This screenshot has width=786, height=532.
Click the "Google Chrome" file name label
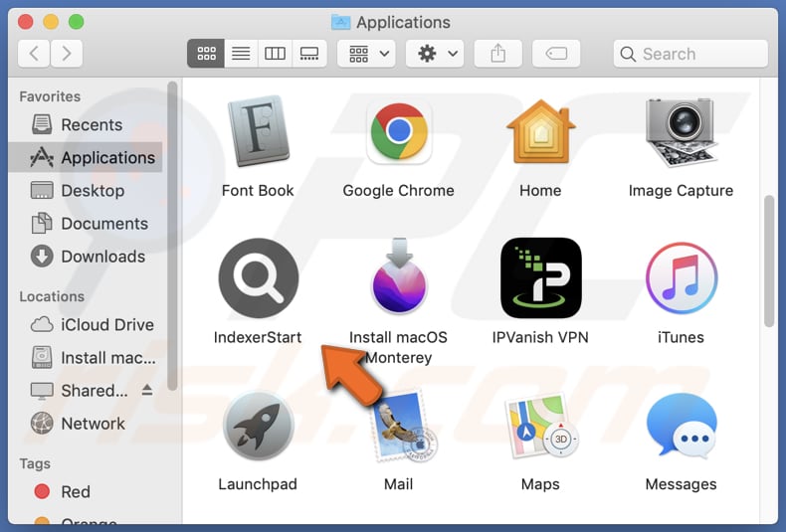pyautogui.click(x=399, y=191)
